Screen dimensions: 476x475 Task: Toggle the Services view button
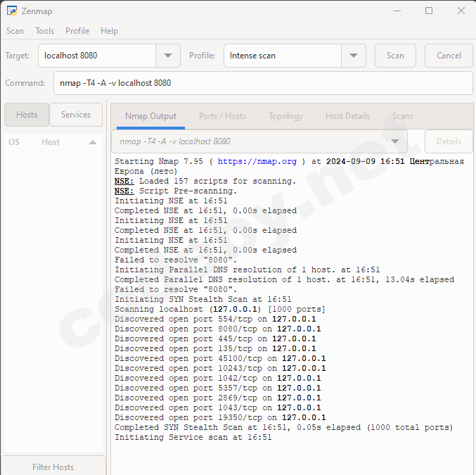pyautogui.click(x=75, y=115)
